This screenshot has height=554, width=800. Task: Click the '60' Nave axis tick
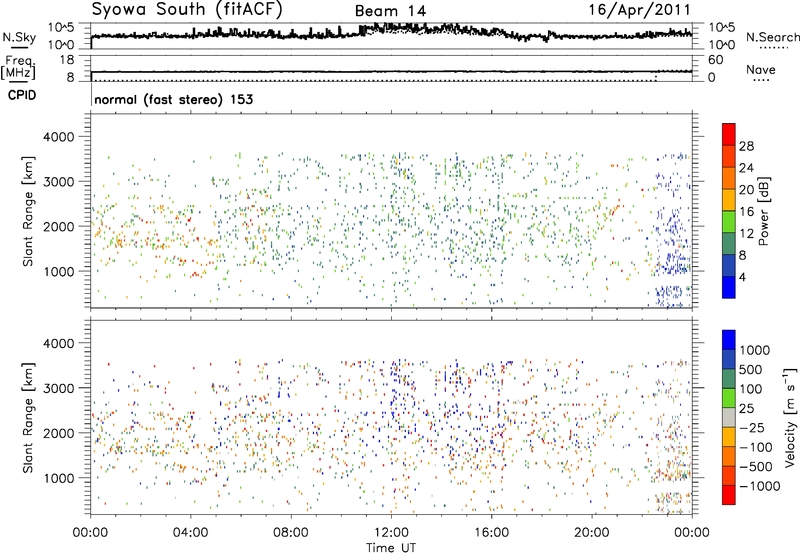pos(715,60)
